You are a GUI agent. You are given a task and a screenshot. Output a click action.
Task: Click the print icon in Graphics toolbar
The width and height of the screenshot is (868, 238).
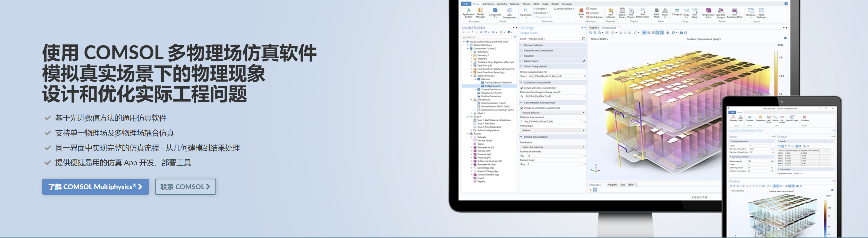click(x=685, y=33)
